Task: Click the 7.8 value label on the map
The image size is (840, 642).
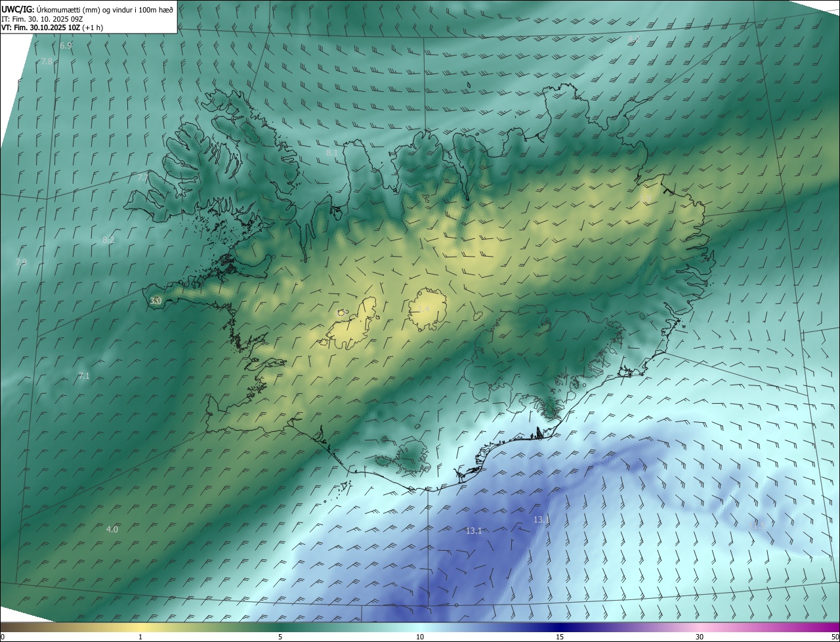Action: coord(47,62)
